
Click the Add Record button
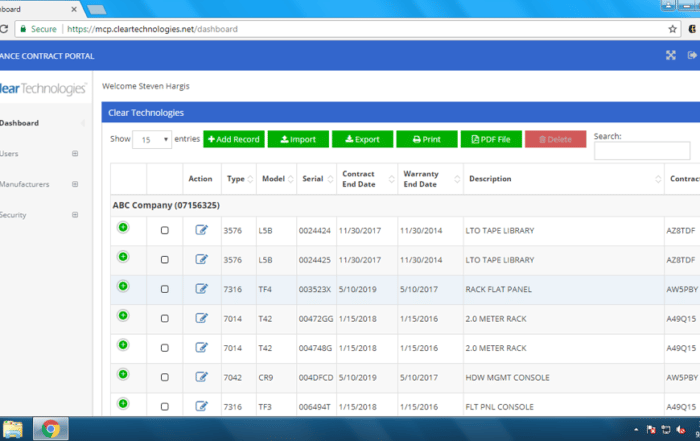coord(234,139)
